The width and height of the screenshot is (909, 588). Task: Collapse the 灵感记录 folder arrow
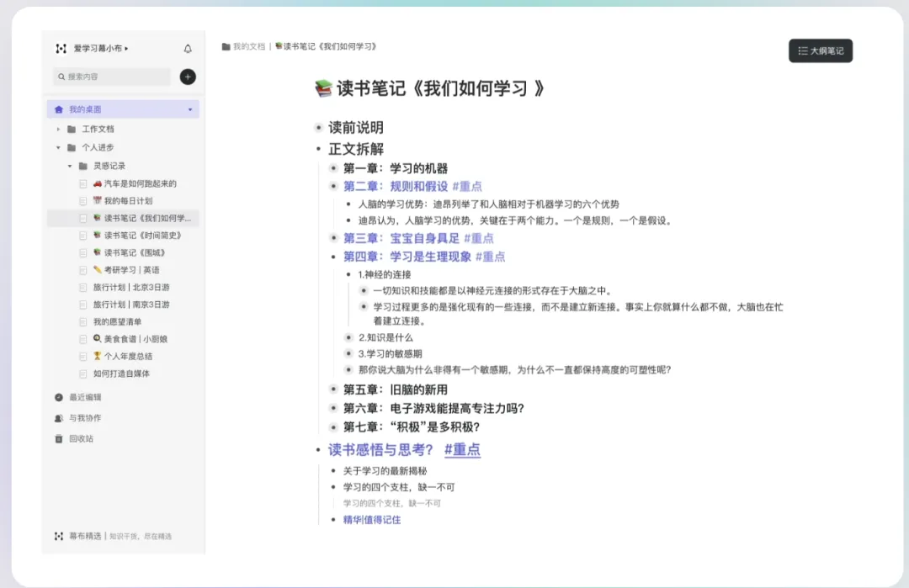click(70, 167)
